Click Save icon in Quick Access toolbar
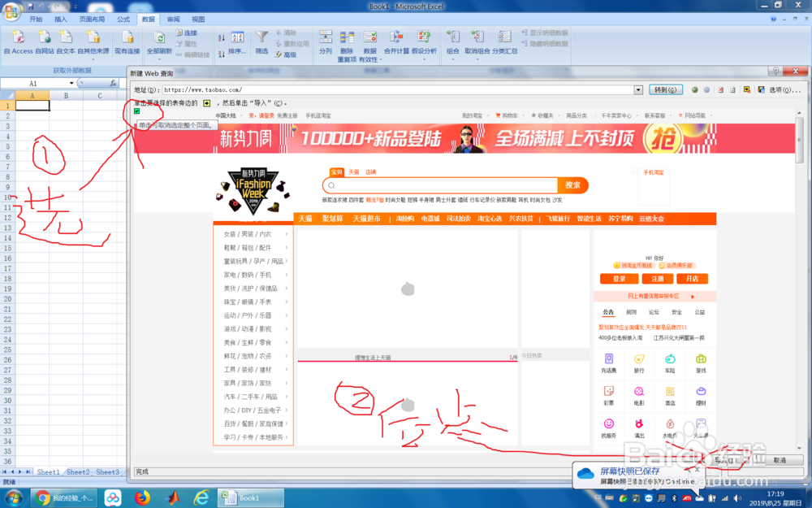 pos(31,7)
